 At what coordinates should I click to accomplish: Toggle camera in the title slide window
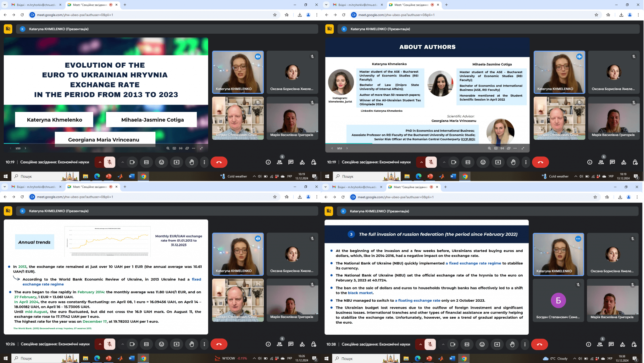(132, 162)
